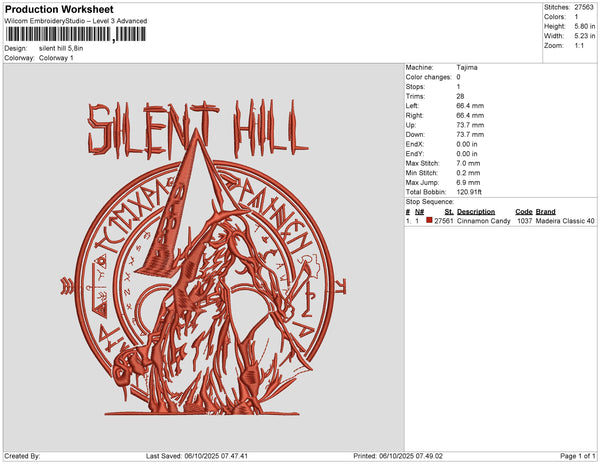
Task: Click the Cinnamon Candy red color swatch
Action: [x=429, y=220]
